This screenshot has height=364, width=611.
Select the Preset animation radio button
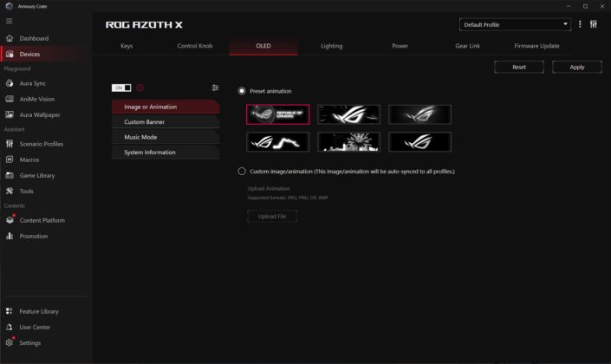242,91
